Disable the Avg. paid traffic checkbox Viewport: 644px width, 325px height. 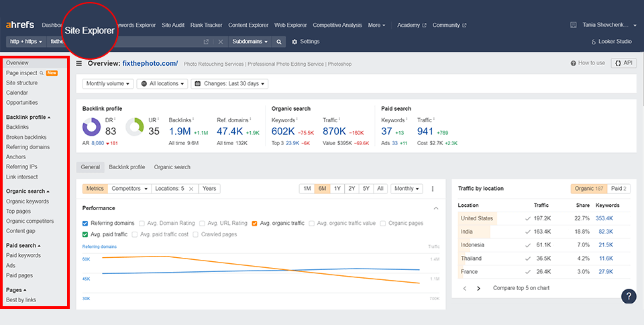[x=85, y=234]
